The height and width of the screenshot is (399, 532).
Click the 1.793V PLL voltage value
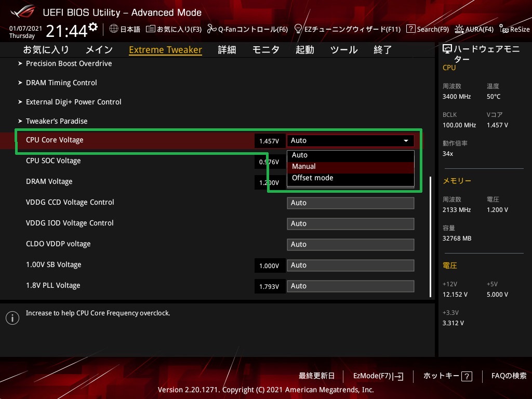pyautogui.click(x=269, y=287)
